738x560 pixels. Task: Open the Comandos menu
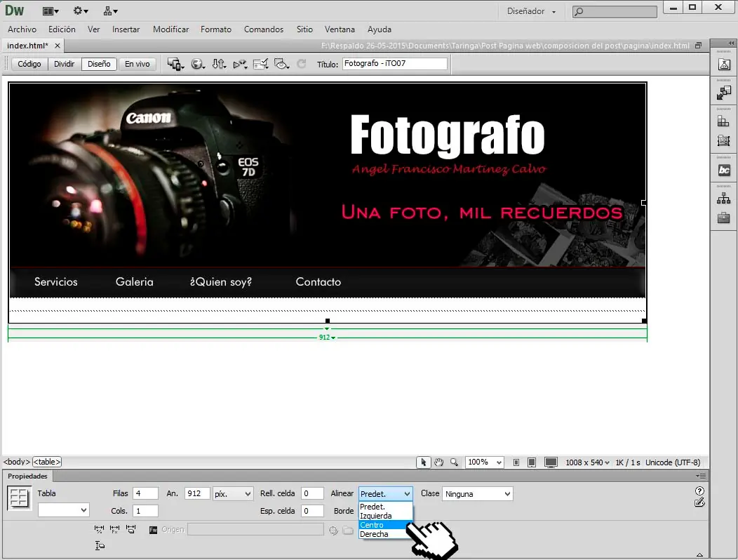point(264,29)
